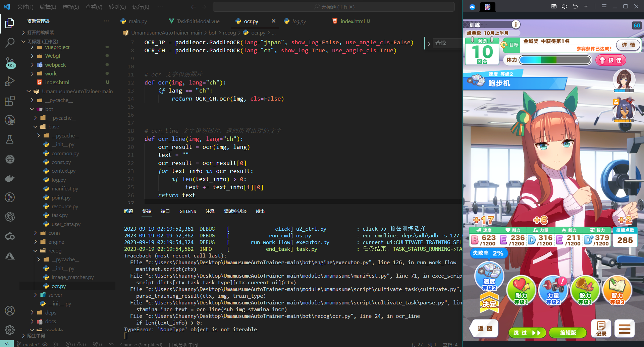This screenshot has width=644, height=347.
Task: Open the Extensions view icon
Action: pyautogui.click(x=9, y=101)
